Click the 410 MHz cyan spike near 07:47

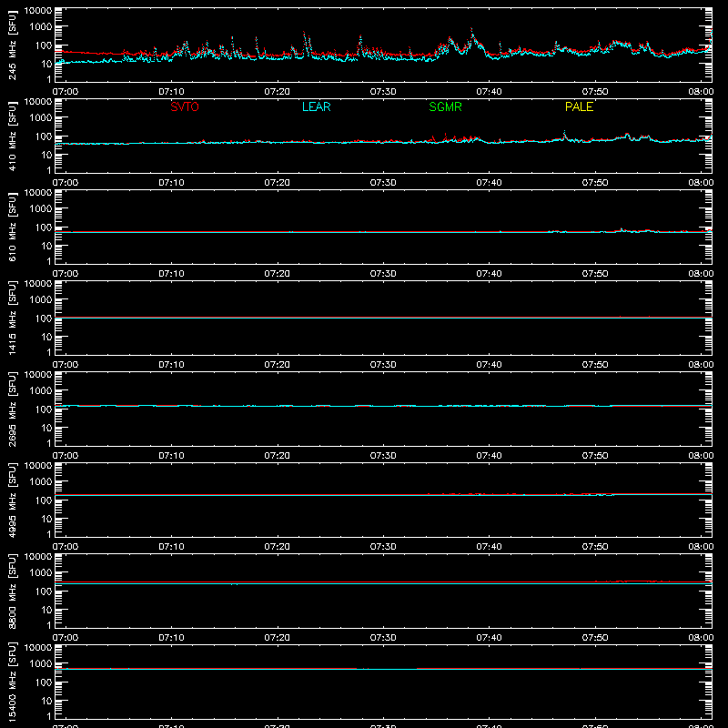click(564, 133)
